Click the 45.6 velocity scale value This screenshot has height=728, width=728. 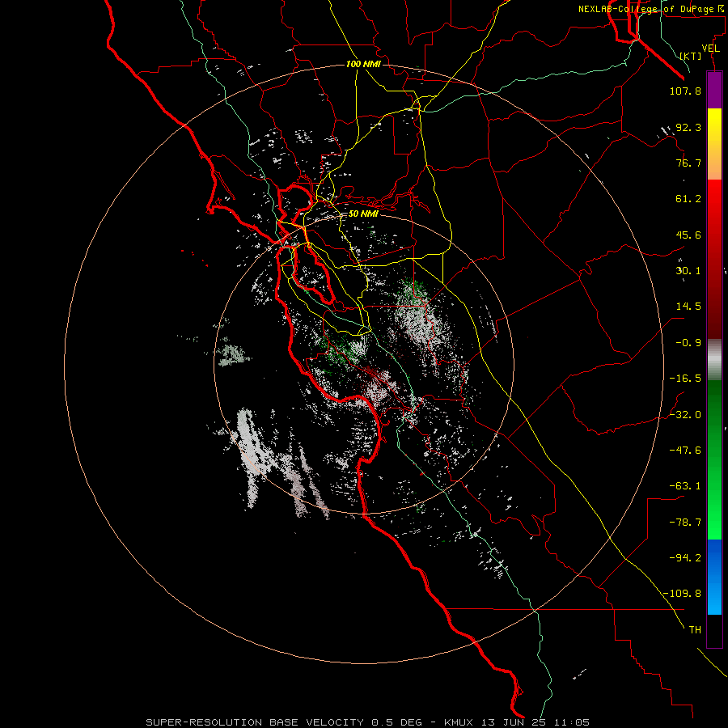[x=688, y=235]
